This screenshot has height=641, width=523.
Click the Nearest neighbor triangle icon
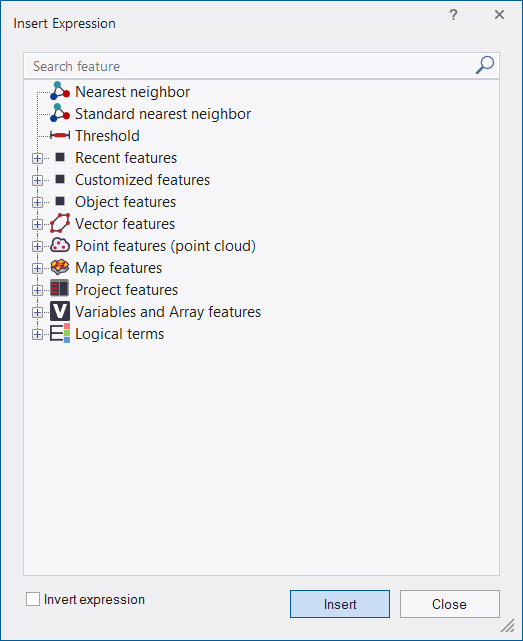(60, 91)
